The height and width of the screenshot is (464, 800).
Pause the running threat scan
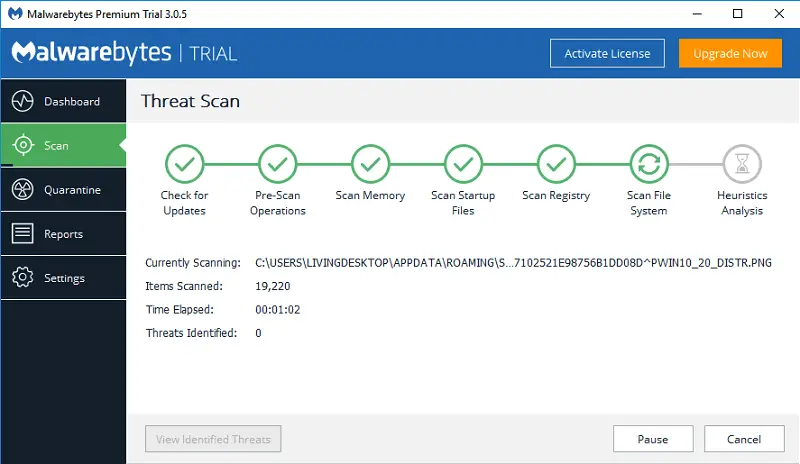(653, 439)
